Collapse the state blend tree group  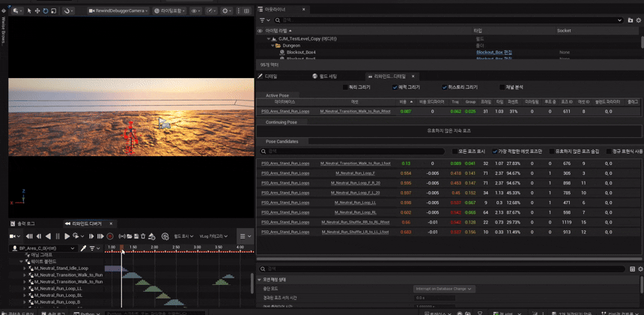click(22, 262)
